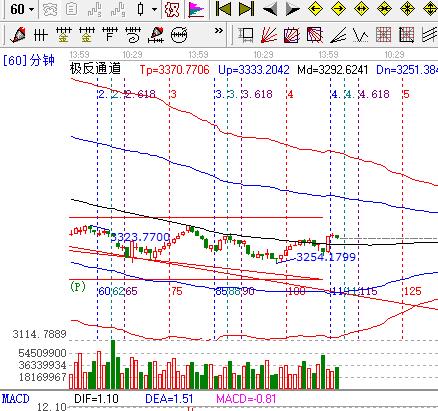
Task: Click the red 权 rights-adjustment icon
Action: 173,9
